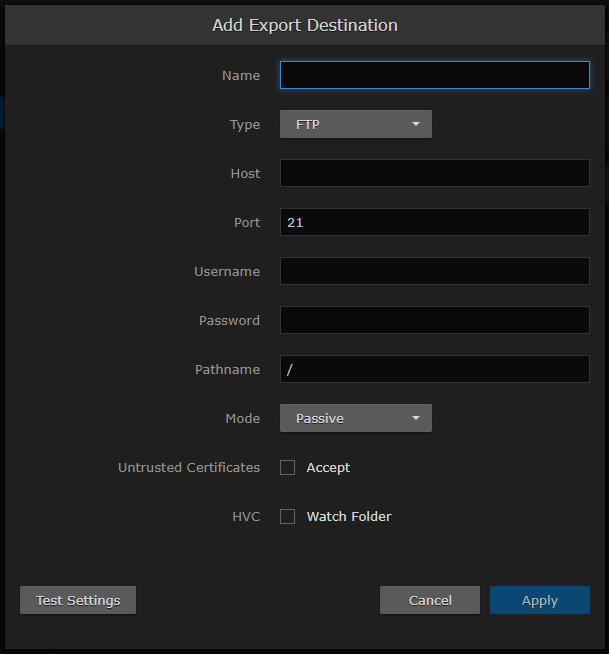Click the Add Export Destination title bar
Viewport: 609px width, 654px height.
point(304,25)
